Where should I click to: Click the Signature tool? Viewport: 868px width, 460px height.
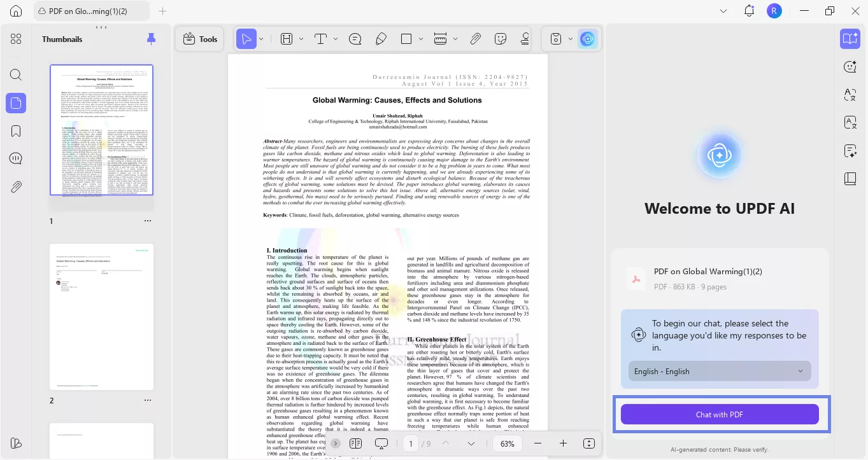[524, 39]
